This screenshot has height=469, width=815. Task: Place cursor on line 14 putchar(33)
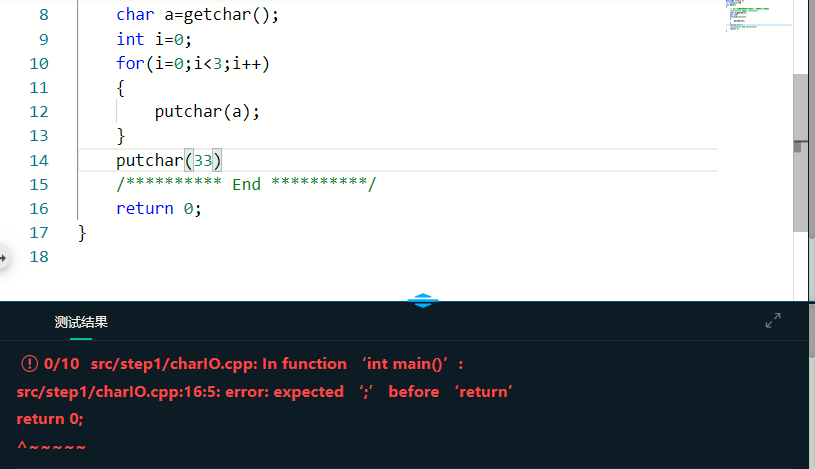click(169, 161)
